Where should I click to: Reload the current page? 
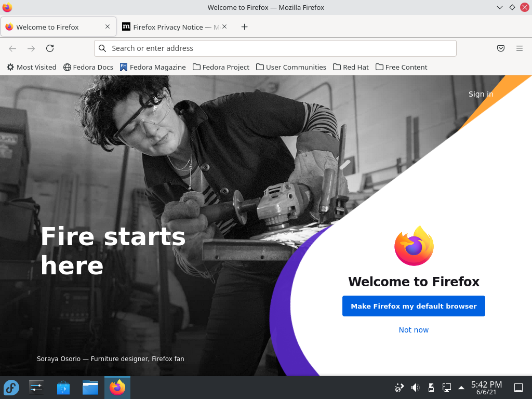(50, 48)
